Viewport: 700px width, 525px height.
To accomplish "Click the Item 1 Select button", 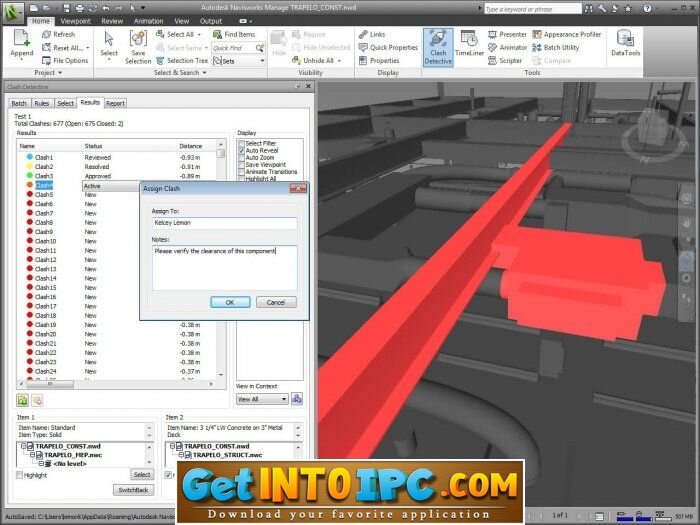I will [x=142, y=475].
